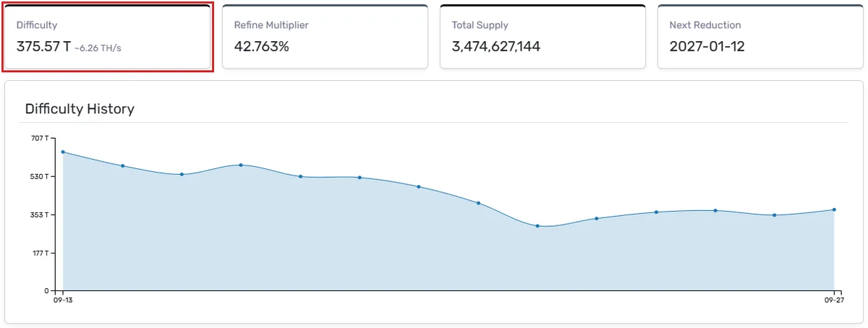Click the 375.57 T difficulty value
Viewport: 868px width, 328px height.
click(x=43, y=47)
